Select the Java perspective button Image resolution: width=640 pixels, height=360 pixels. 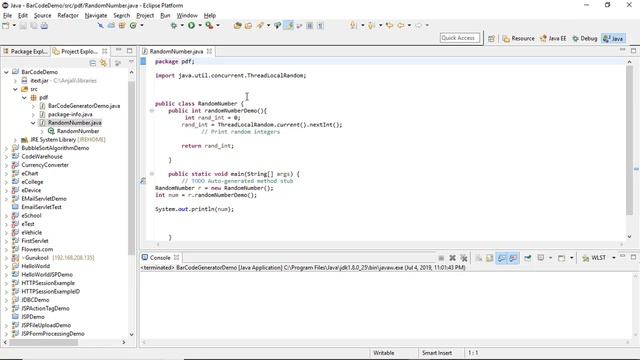[x=613, y=38]
